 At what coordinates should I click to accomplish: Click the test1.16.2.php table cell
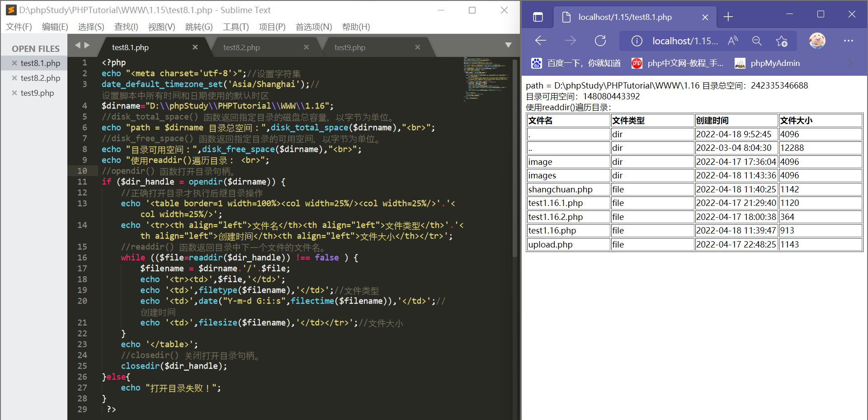pos(569,217)
